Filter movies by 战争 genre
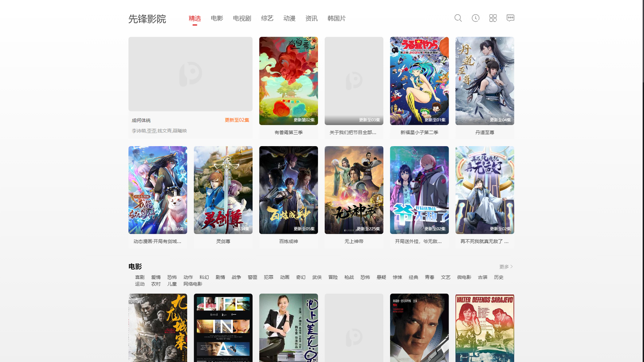The height and width of the screenshot is (362, 644). [237, 277]
